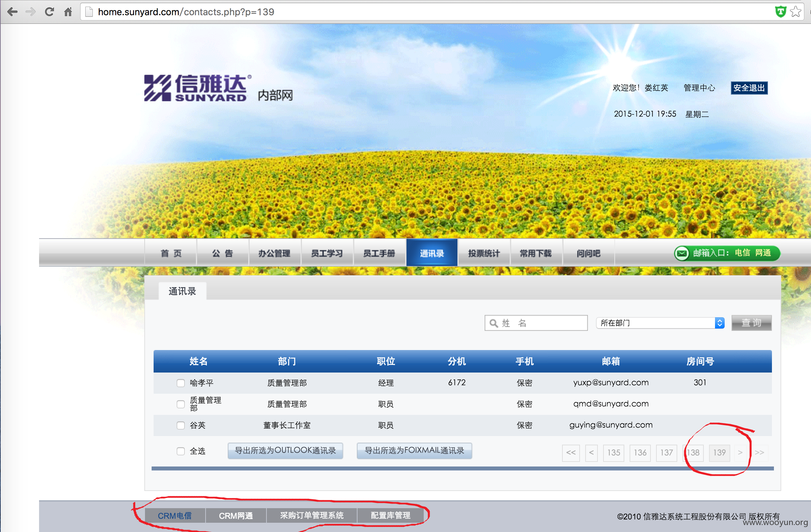Go to last page with >> button
The height and width of the screenshot is (532, 811).
760,453
